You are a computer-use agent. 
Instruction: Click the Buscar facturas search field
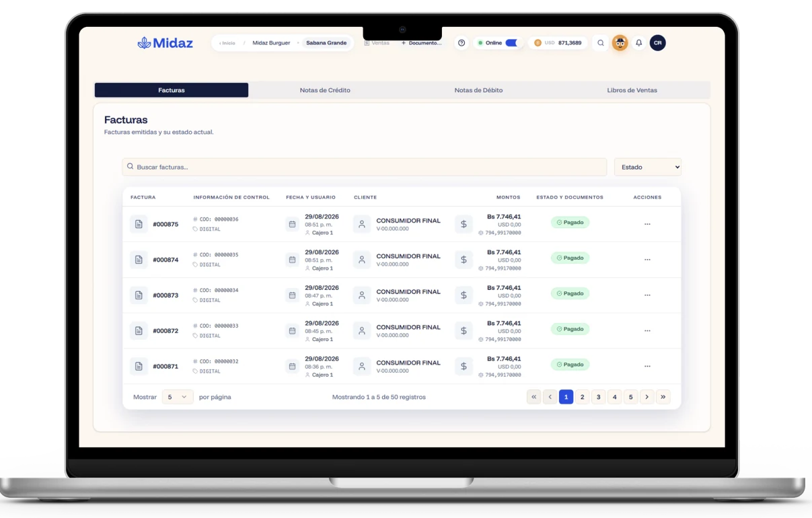(365, 167)
